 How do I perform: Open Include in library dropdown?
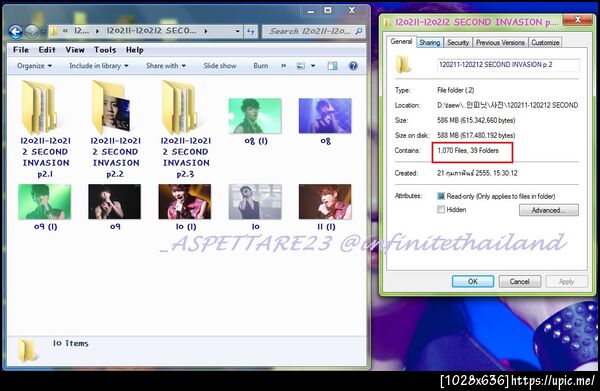click(99, 66)
